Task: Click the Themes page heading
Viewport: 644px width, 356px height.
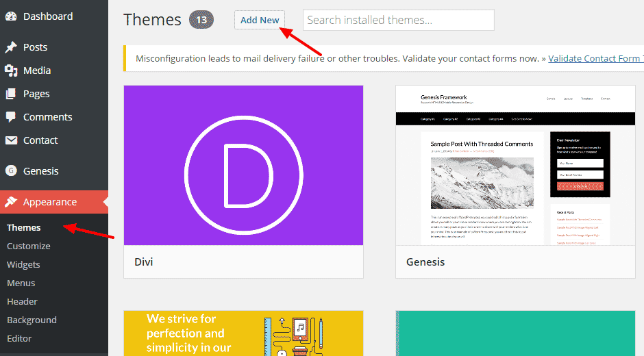Action: (x=152, y=20)
